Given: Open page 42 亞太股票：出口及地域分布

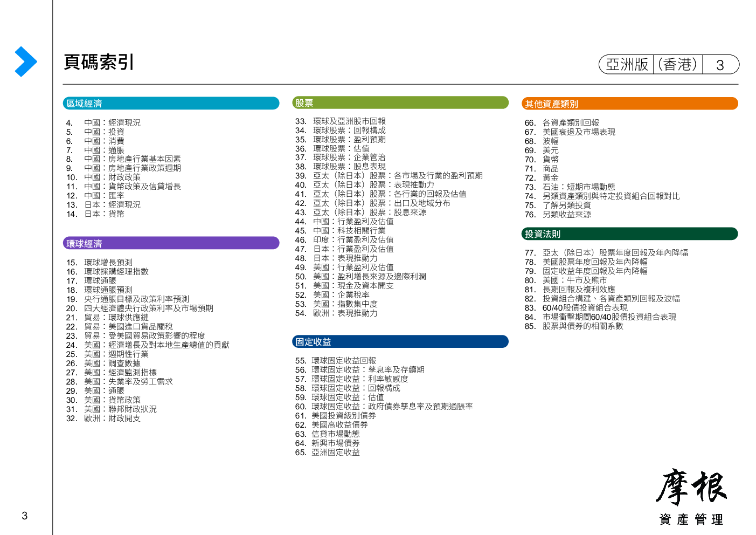Looking at the screenshot, I should click(373, 203).
